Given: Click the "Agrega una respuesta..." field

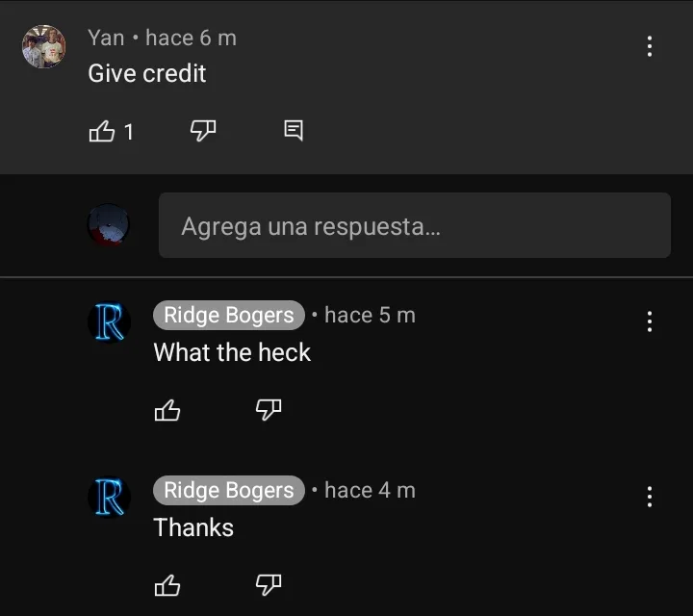Looking at the screenshot, I should [415, 225].
